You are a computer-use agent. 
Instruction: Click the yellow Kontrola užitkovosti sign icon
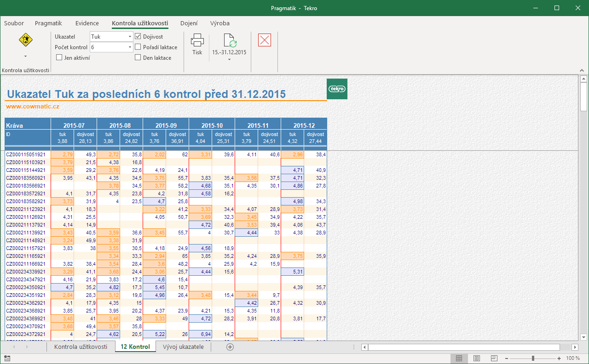26,40
